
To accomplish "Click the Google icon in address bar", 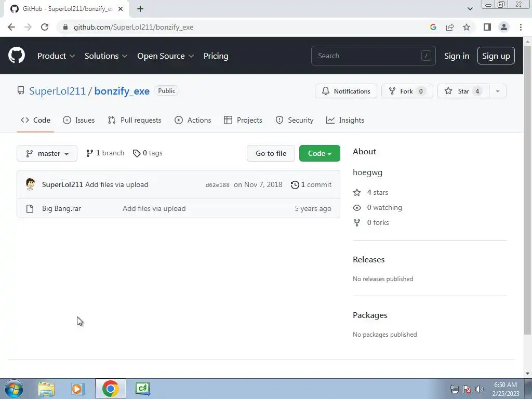I will click(433, 27).
